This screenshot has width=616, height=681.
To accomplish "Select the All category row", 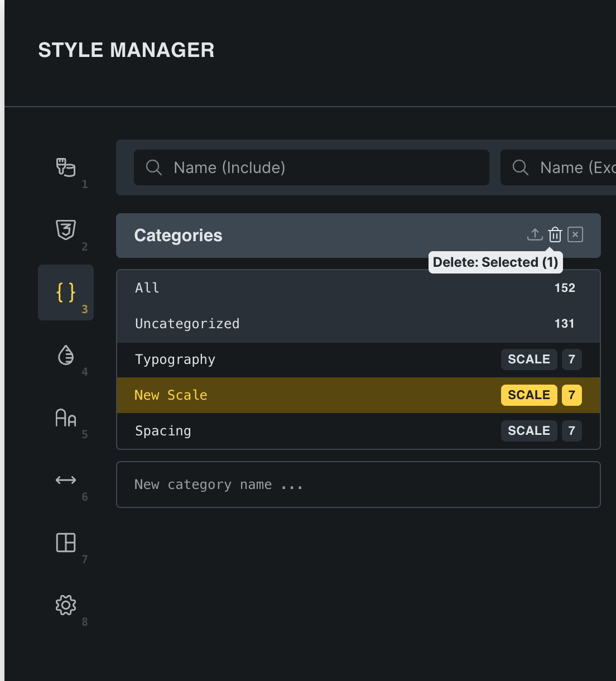I will [335, 288].
